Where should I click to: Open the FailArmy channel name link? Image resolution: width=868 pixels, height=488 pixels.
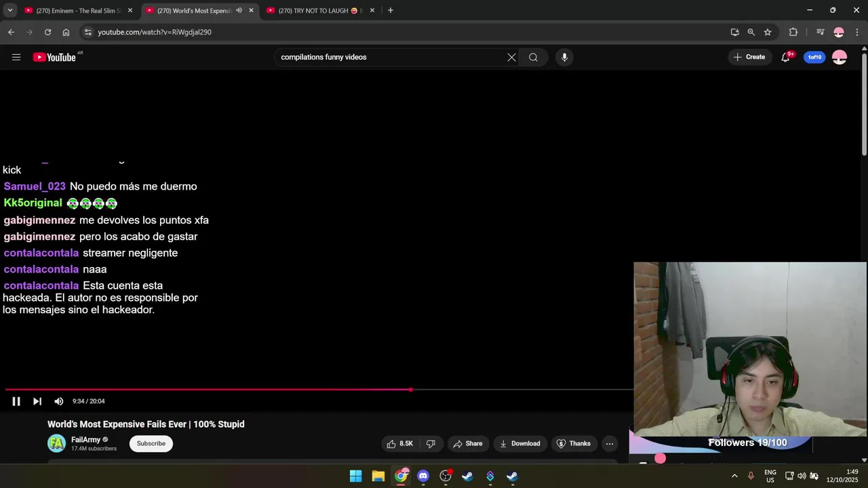(85, 440)
